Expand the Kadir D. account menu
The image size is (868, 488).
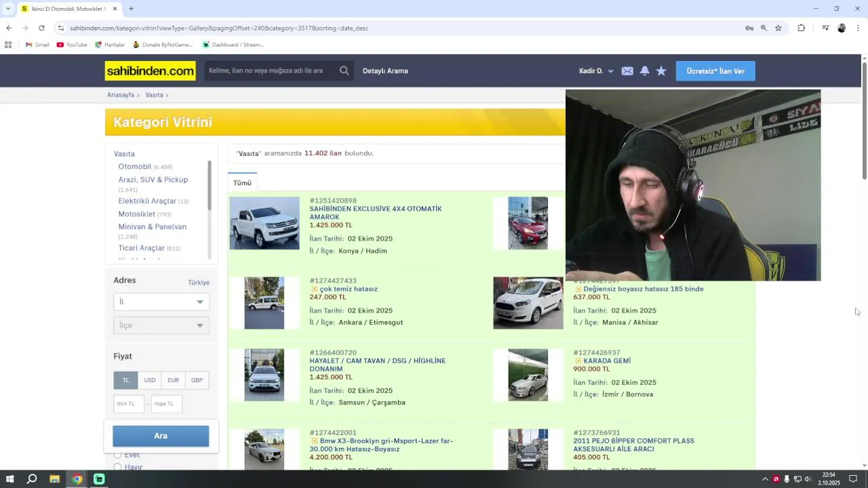[x=596, y=71]
